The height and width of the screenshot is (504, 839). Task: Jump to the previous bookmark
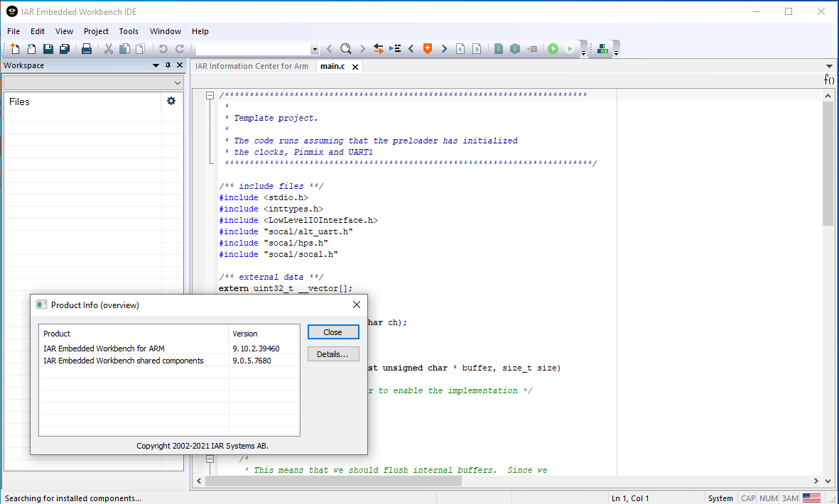point(411,49)
